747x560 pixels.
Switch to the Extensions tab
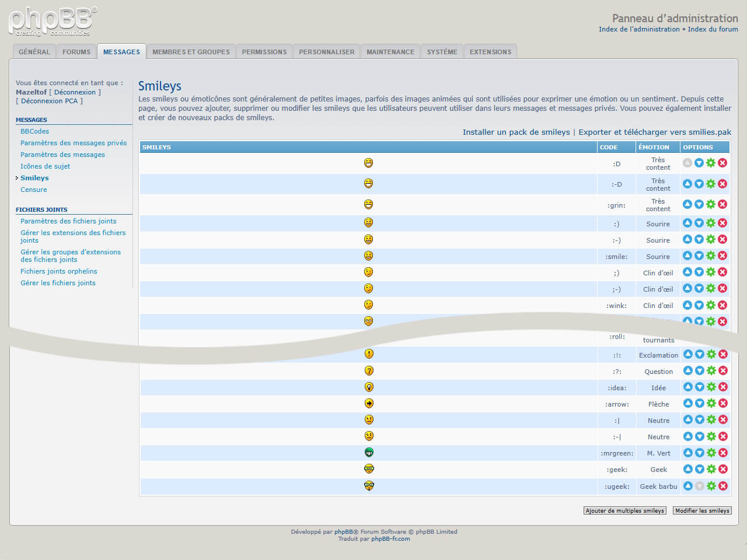(490, 52)
